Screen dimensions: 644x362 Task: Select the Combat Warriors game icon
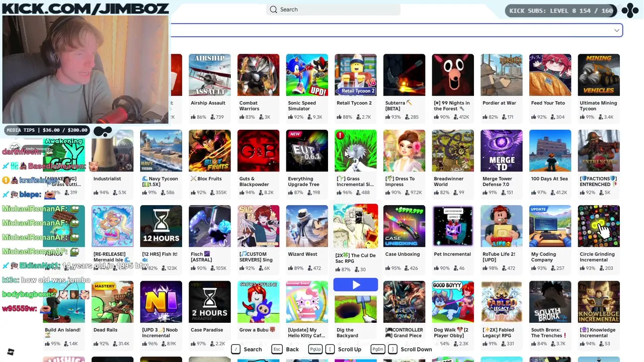[258, 75]
